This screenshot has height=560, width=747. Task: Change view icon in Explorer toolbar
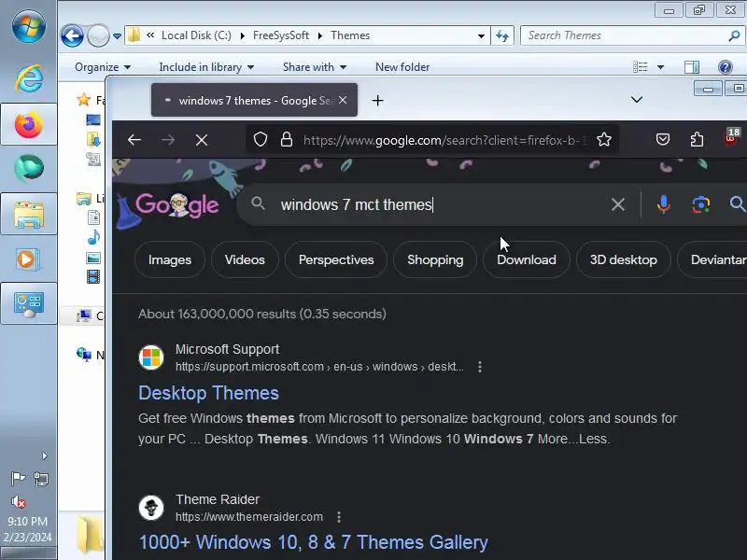(641, 67)
